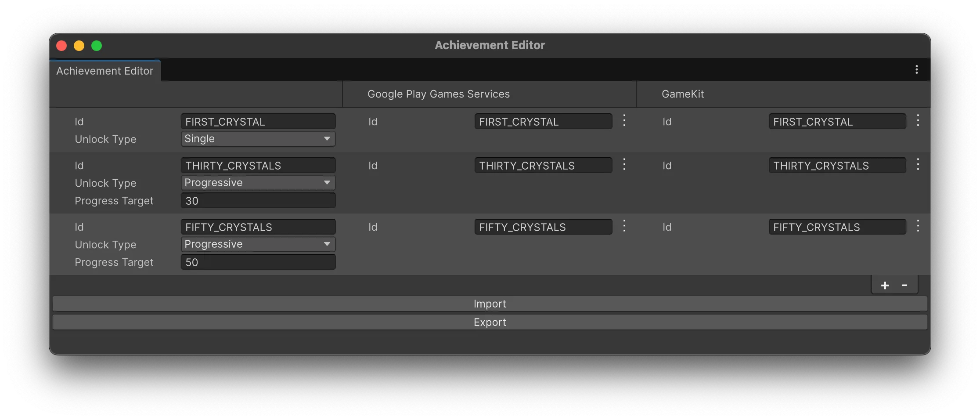Edit the GameKit FIRST_CRYSTAL Id field
Screen dimensions: 980x420
tap(836, 121)
